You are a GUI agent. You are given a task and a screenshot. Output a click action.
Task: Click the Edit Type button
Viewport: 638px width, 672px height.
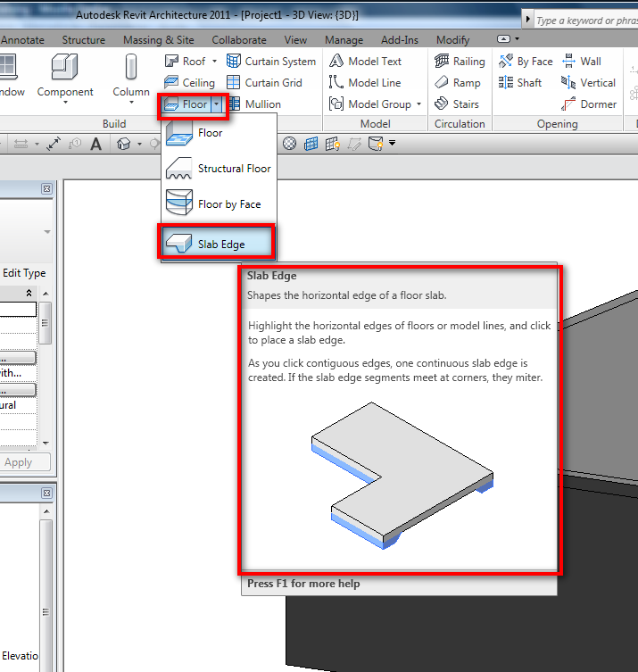[24, 273]
